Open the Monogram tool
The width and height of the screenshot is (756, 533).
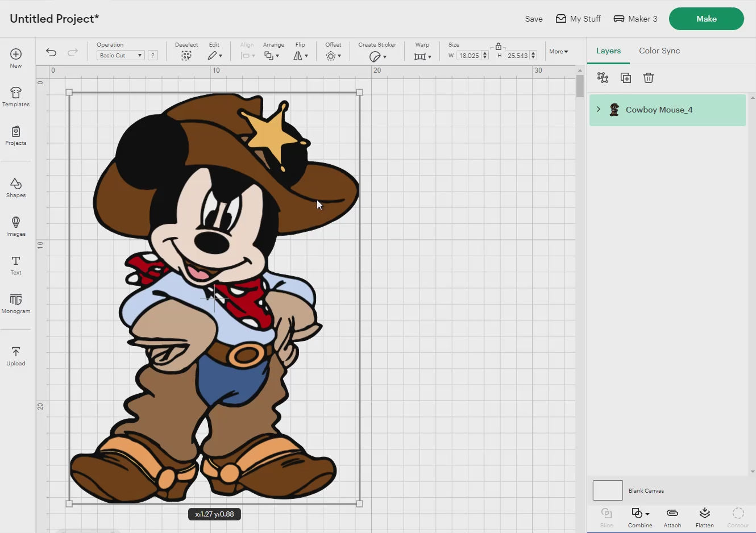click(x=16, y=303)
